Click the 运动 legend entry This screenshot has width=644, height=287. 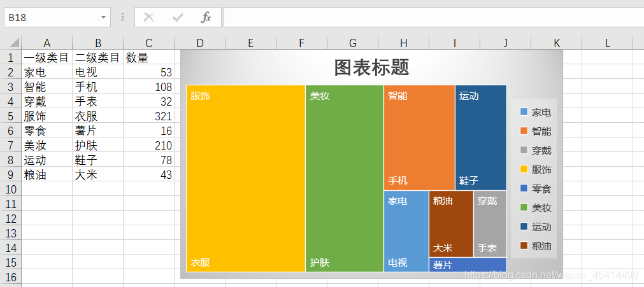(x=536, y=227)
